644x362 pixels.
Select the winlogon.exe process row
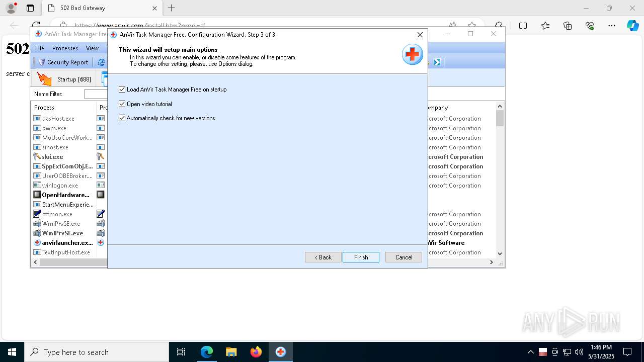point(64,186)
